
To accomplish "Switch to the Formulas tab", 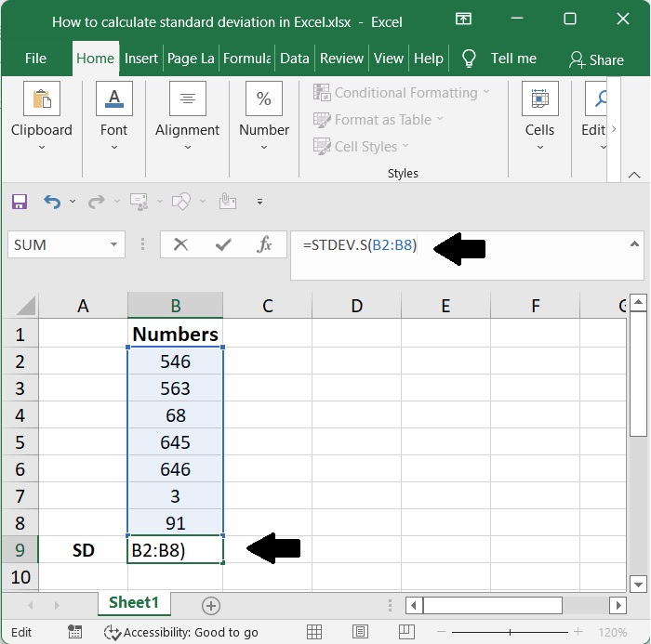I will tap(247, 59).
